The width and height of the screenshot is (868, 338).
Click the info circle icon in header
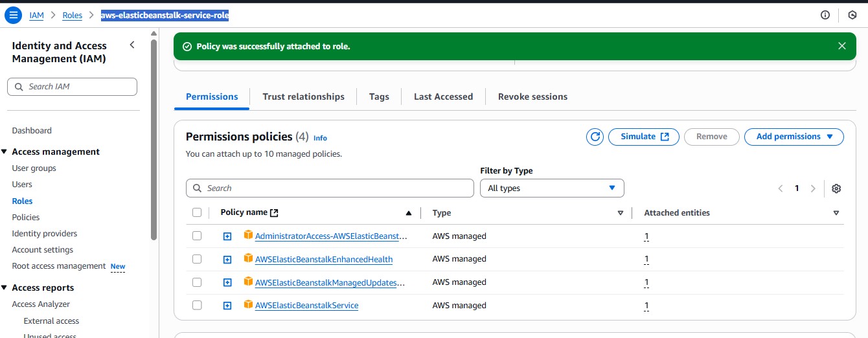tap(825, 15)
